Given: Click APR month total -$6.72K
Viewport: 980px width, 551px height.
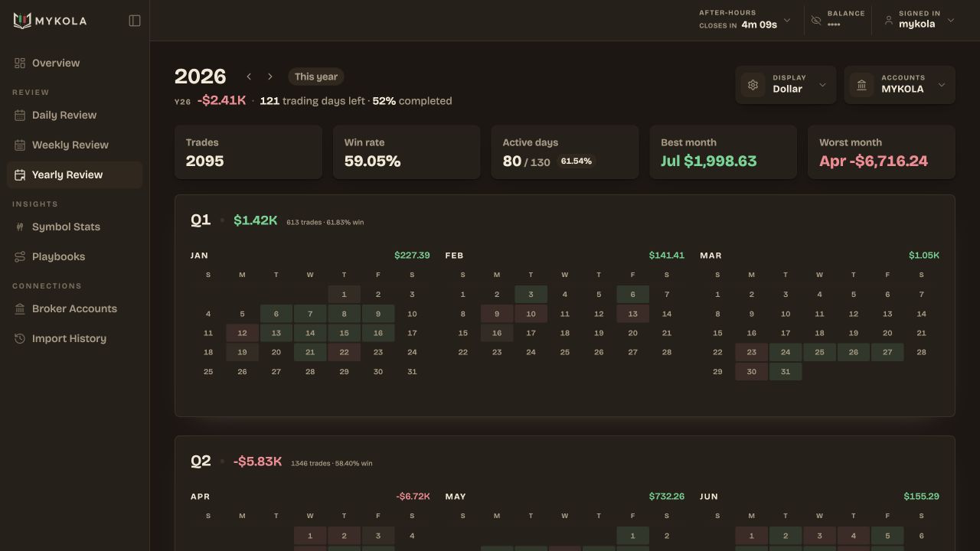Looking at the screenshot, I should (x=413, y=497).
